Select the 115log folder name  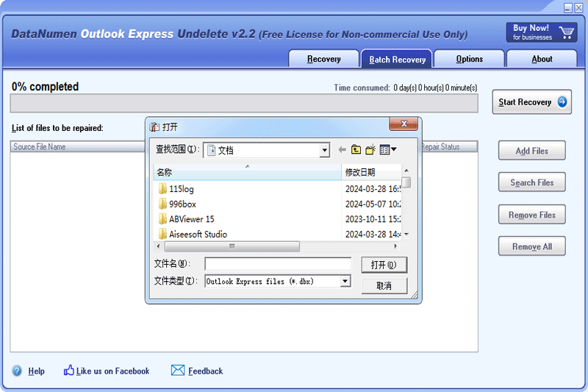pyautogui.click(x=182, y=189)
